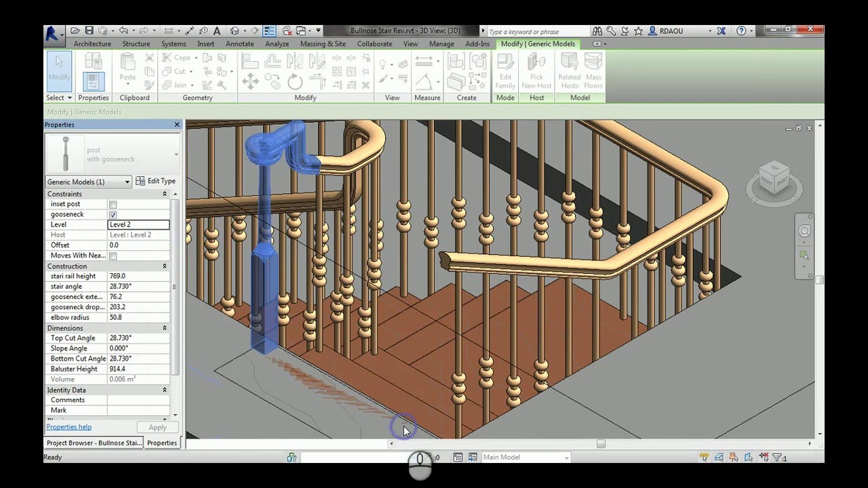Toggle the Moves With Nearby checkbox
868x488 pixels.
(113, 256)
